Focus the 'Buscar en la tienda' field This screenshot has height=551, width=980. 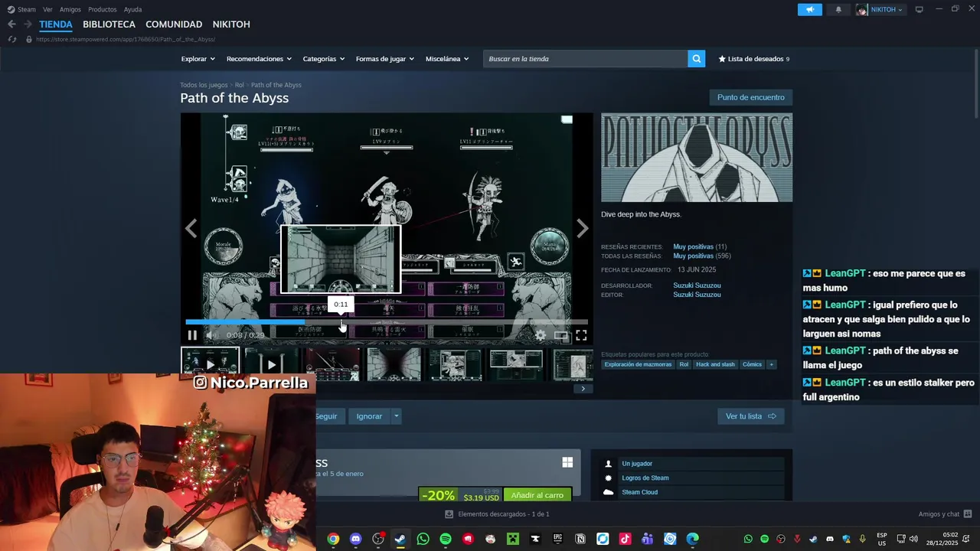pyautogui.click(x=585, y=59)
